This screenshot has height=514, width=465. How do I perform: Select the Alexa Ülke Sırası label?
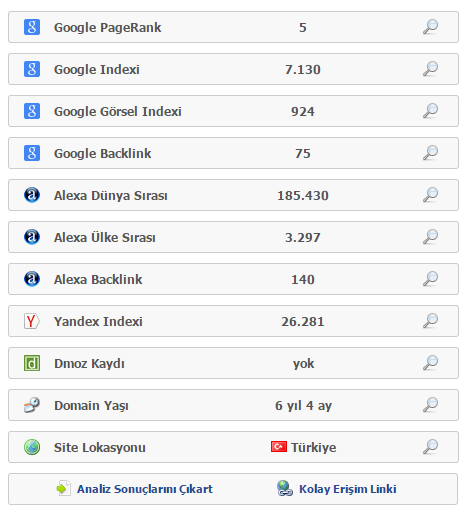click(x=105, y=237)
